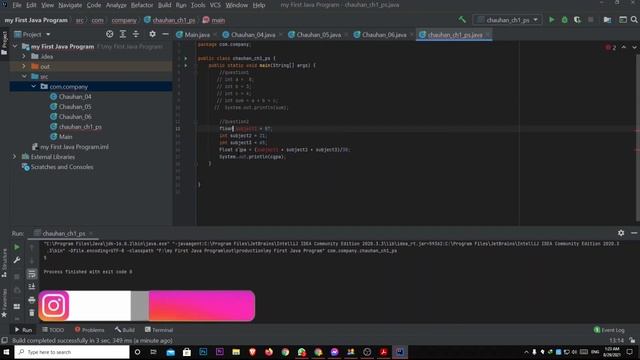Open Favorites side tool tab
640x360 pixels.
coord(4,303)
